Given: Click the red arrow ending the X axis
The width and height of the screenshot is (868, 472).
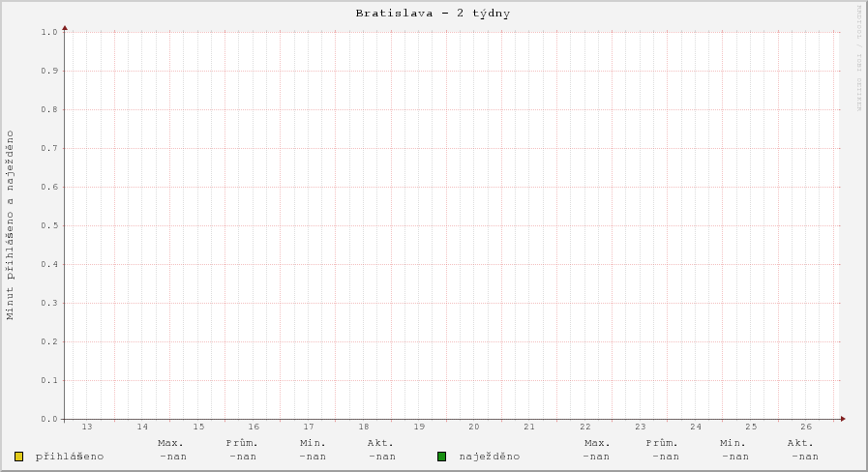Looking at the screenshot, I should click(842, 419).
